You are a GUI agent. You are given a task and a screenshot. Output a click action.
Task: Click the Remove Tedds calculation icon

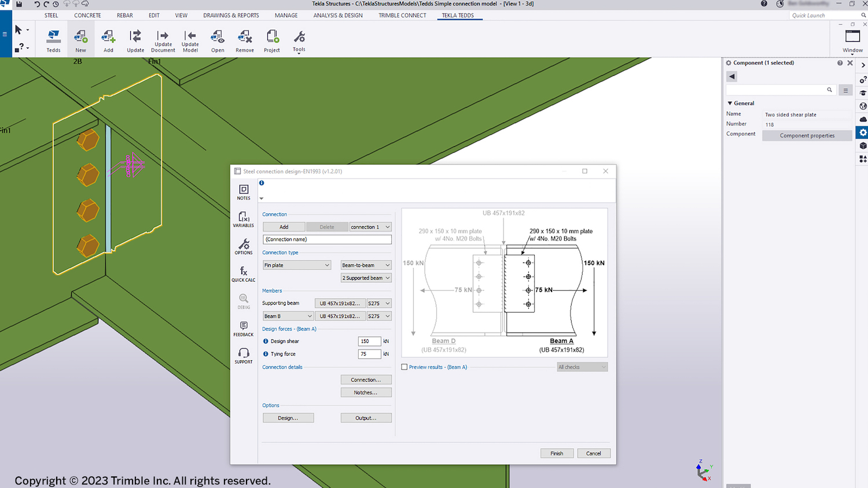coord(244,39)
